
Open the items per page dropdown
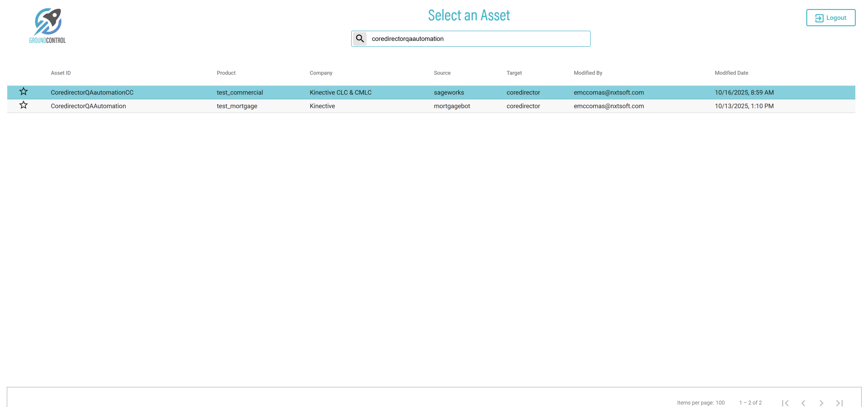[x=720, y=402]
